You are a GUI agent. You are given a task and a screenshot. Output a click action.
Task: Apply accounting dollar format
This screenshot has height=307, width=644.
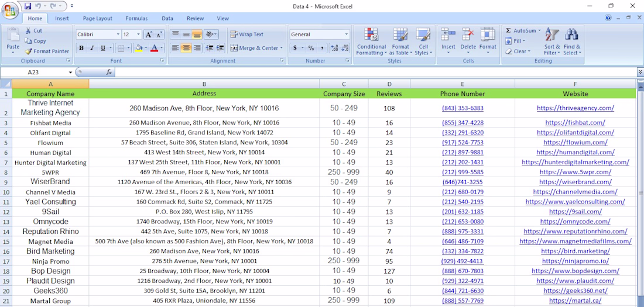pos(295,48)
